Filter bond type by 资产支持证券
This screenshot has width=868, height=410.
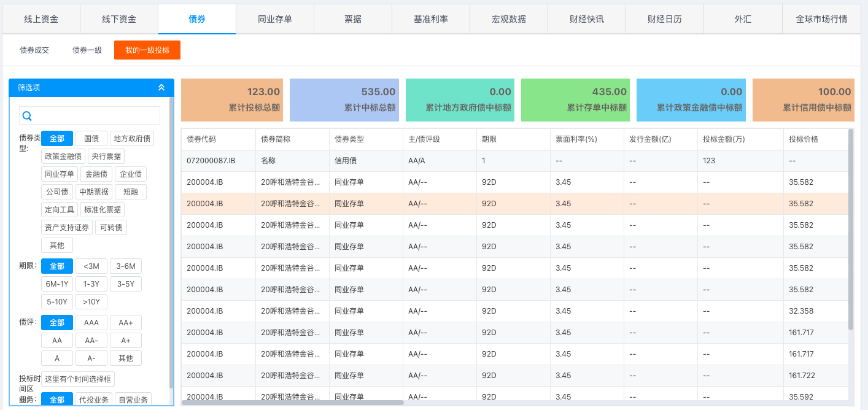67,228
